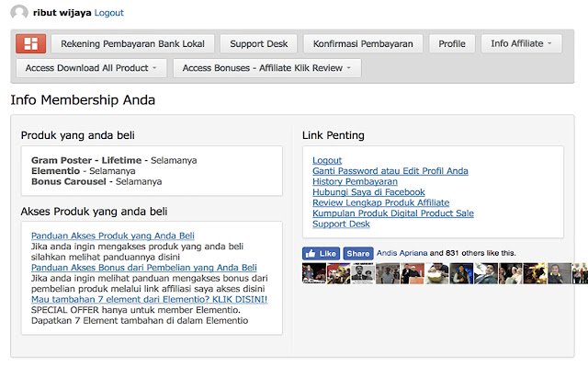Open Kumpulan Produk Digital Product Sale
Viewport: 588px width, 368px height.
[393, 213]
